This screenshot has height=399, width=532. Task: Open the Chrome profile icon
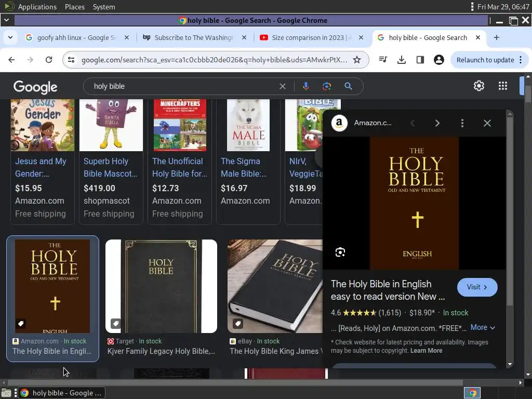coord(438,60)
